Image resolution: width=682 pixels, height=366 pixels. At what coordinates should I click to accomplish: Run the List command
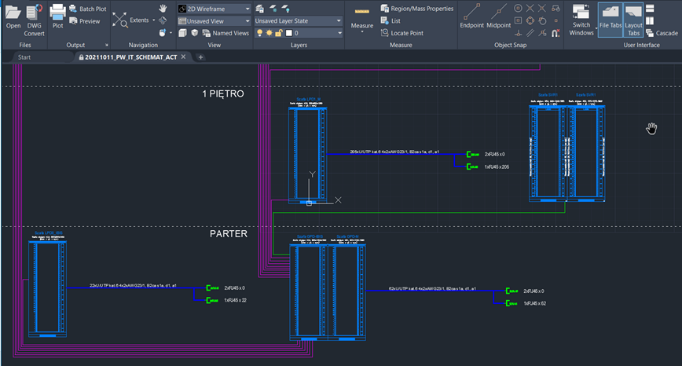point(391,20)
